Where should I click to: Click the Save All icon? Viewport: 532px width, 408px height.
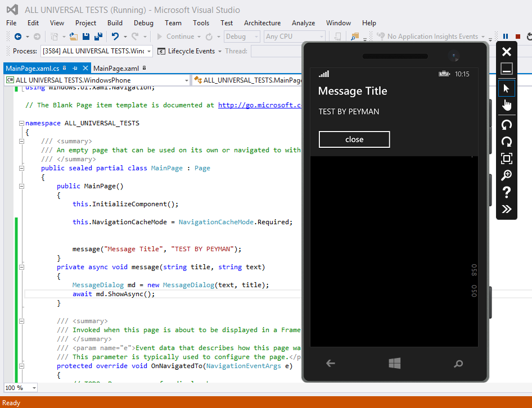pos(98,37)
